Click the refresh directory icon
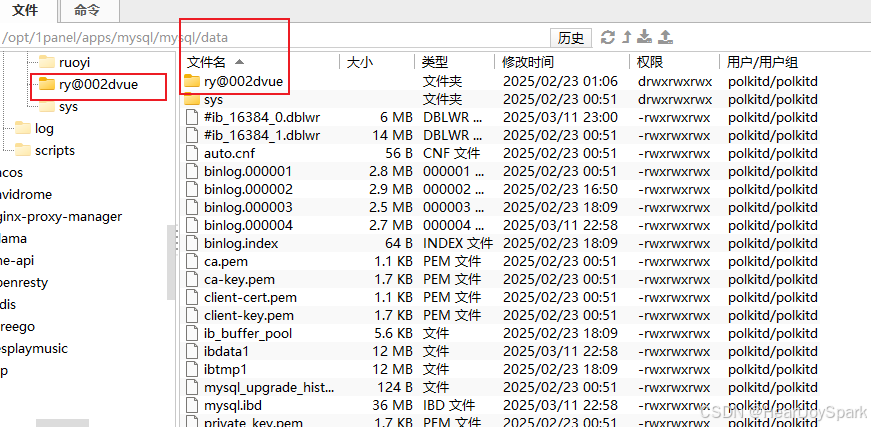 (x=608, y=37)
